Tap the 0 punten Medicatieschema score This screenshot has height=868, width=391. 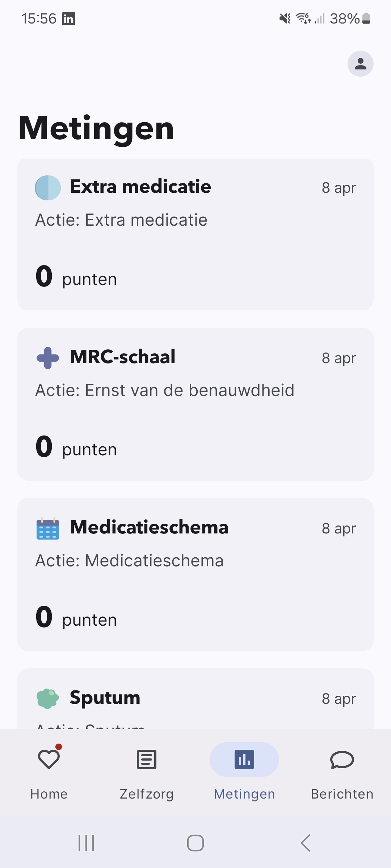tap(76, 617)
